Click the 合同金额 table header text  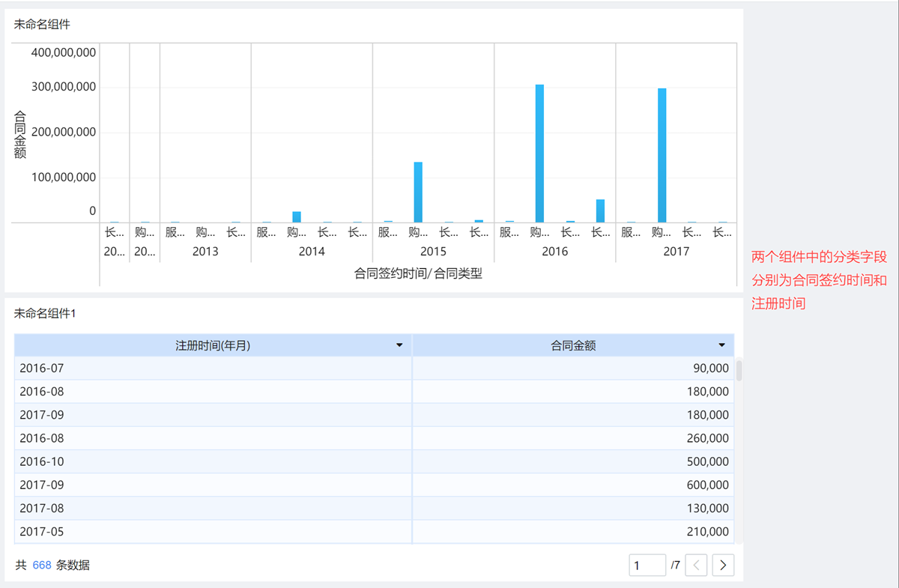coord(573,345)
